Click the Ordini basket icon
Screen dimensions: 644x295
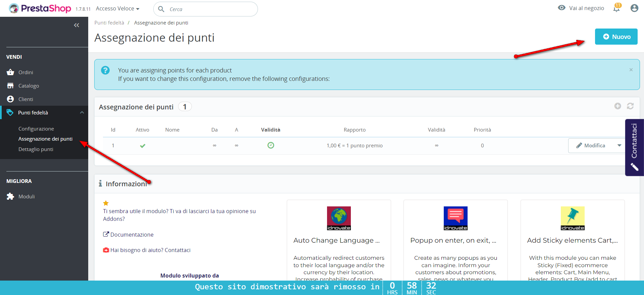pyautogui.click(x=10, y=72)
